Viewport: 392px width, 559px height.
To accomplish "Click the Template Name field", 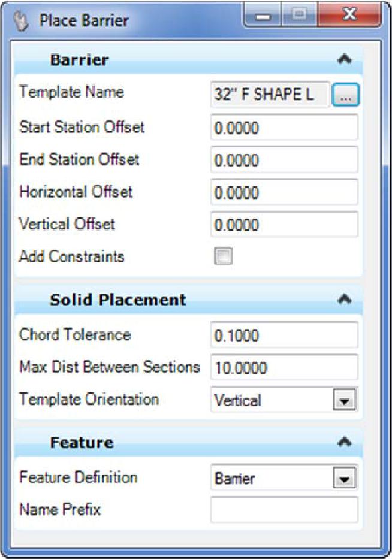I will (269, 95).
